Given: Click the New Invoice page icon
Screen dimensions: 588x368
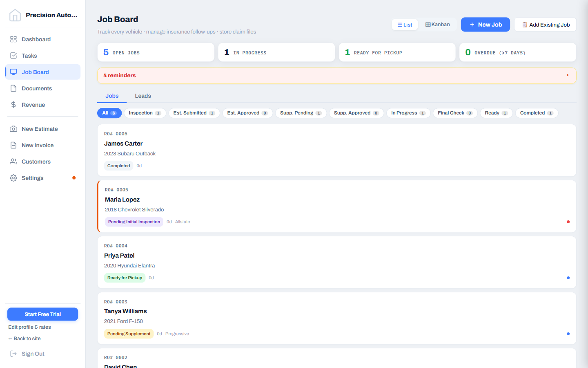Looking at the screenshot, I should 13,145.
